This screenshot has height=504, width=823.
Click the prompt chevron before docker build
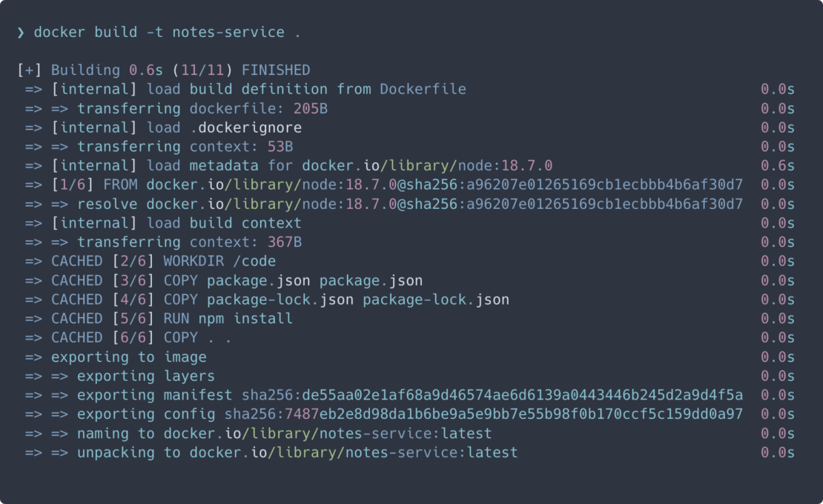tap(21, 32)
